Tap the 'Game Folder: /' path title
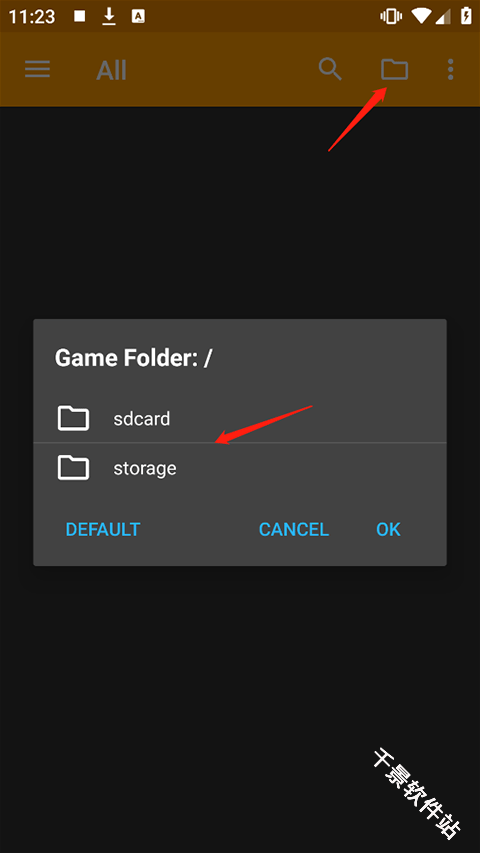 pos(134,357)
